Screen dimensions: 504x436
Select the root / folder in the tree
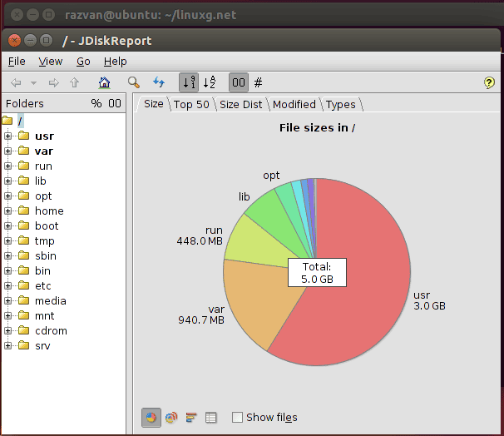click(x=20, y=121)
